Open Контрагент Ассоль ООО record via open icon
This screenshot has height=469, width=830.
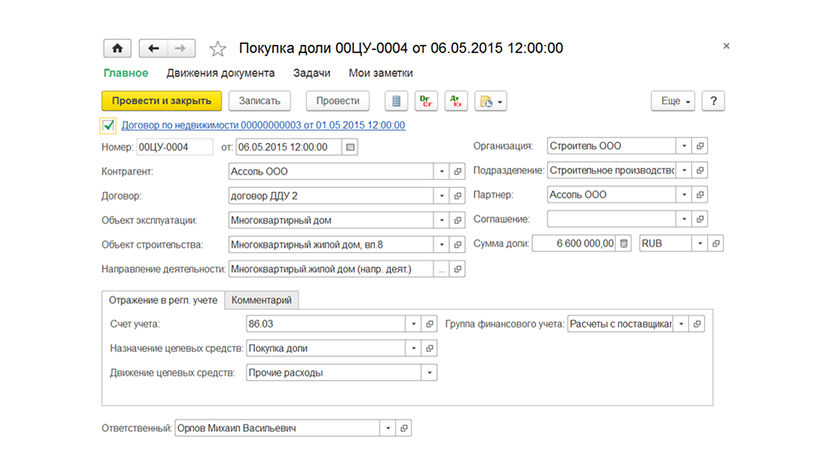[458, 172]
